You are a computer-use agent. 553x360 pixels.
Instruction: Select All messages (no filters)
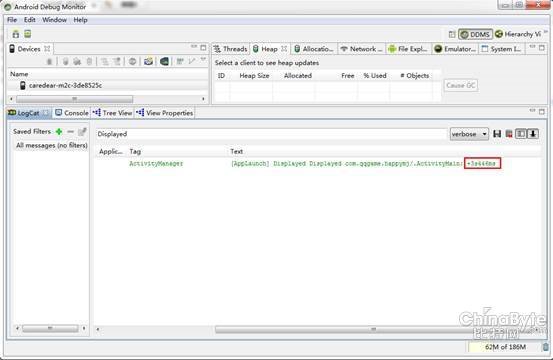[x=52, y=145]
